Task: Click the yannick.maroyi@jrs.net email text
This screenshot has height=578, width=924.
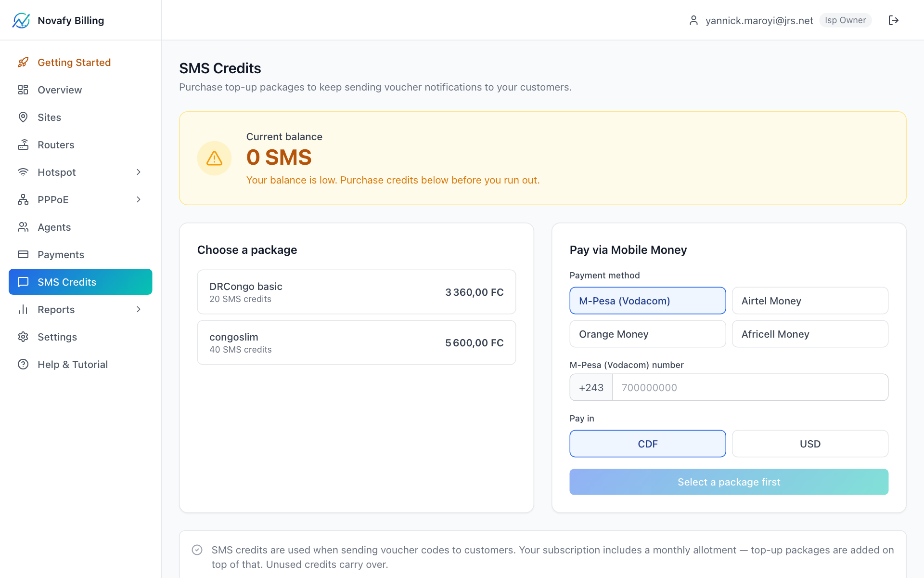Action: coord(759,20)
